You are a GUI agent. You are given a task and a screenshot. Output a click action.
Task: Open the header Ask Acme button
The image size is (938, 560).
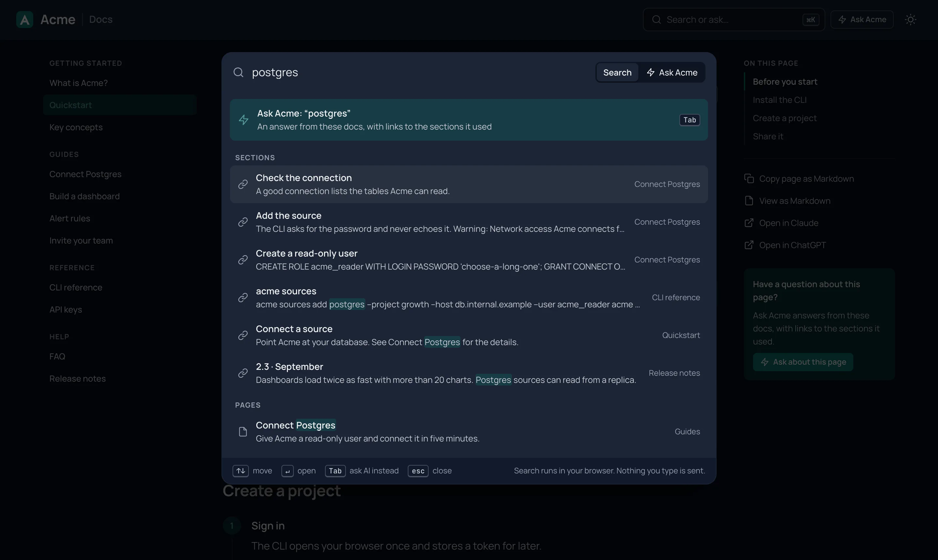(x=862, y=19)
